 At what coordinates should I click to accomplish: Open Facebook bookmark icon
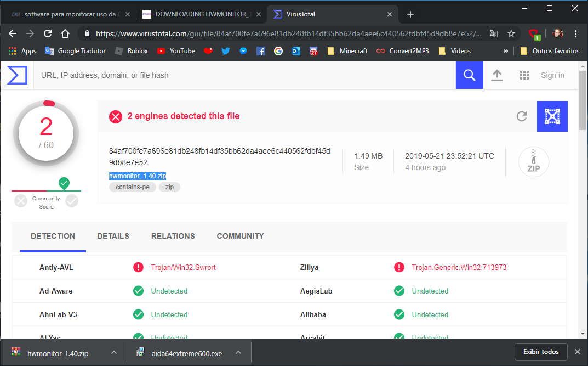click(x=261, y=51)
